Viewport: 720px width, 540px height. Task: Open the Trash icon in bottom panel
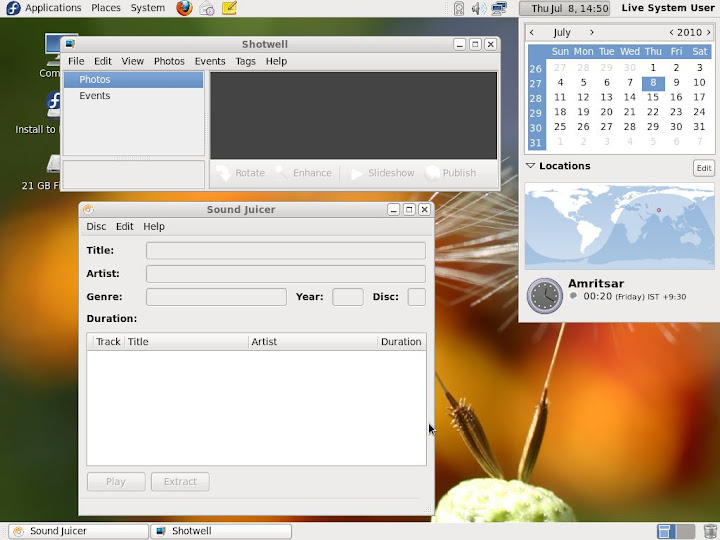coord(710,531)
